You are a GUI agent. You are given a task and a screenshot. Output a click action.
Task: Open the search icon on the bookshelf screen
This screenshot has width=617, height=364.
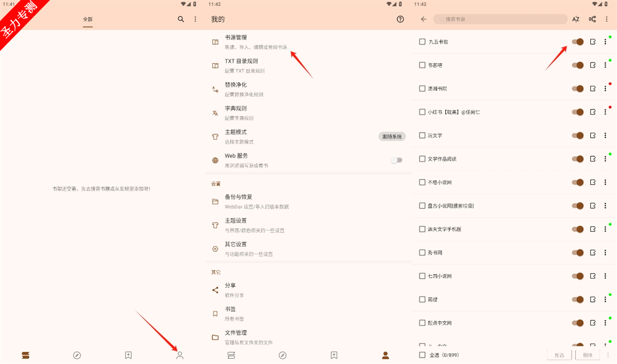181,19
